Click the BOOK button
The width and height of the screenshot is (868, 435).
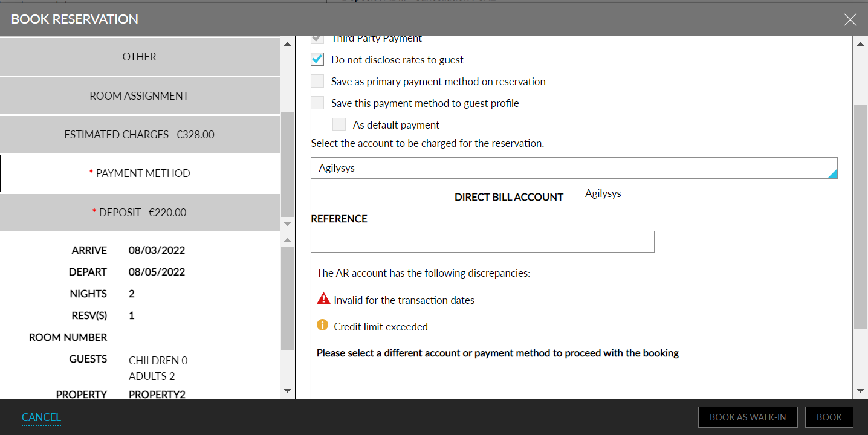coord(829,417)
